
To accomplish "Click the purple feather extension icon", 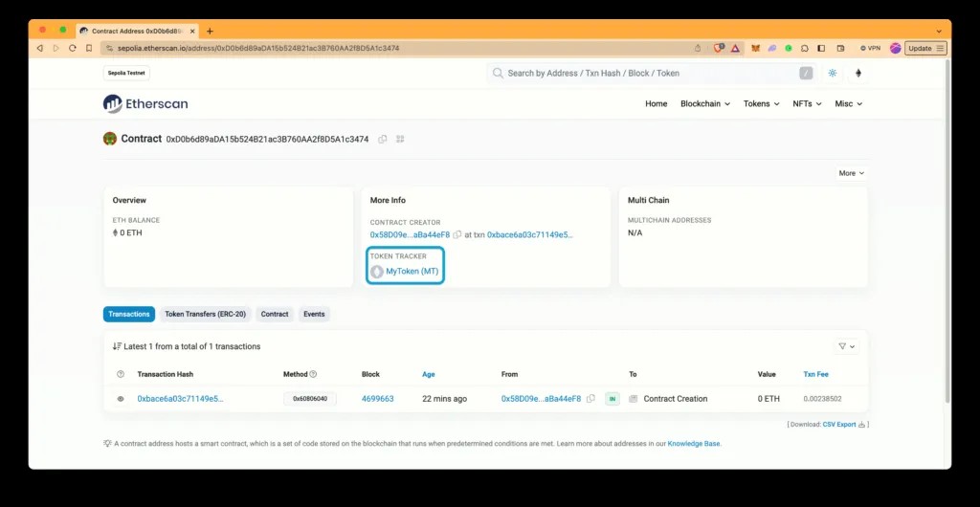I will pos(772,48).
